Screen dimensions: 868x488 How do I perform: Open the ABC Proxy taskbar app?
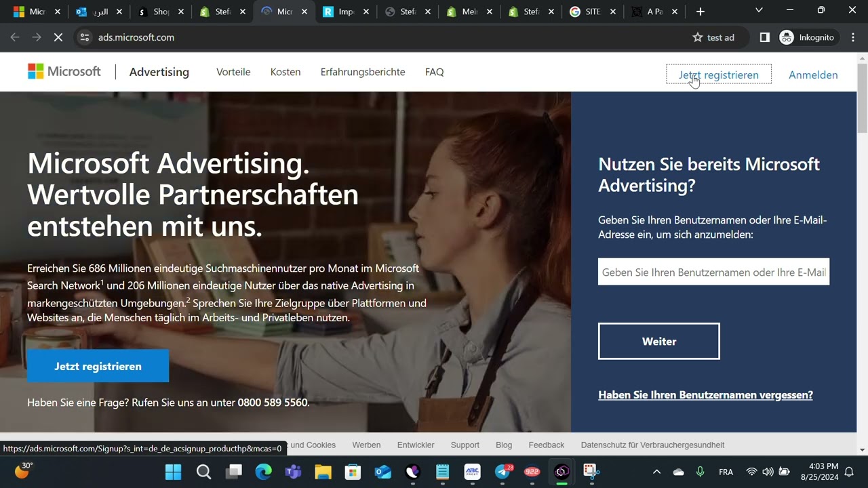tap(472, 472)
